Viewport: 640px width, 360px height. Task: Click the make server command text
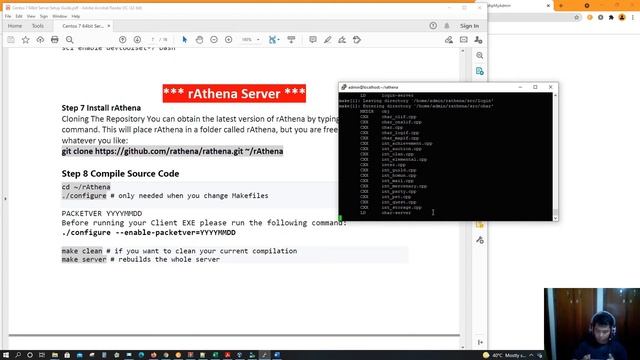(x=84, y=260)
